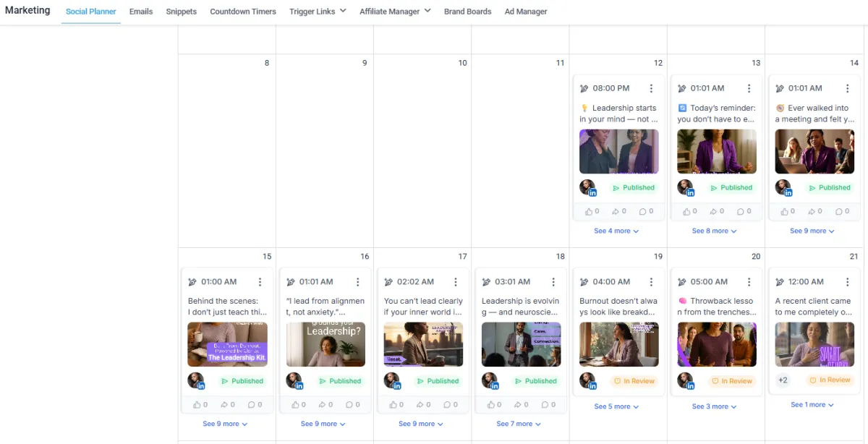Click LinkedIn avatar on 08:00 PM post
868x444 pixels.
[x=588, y=188]
